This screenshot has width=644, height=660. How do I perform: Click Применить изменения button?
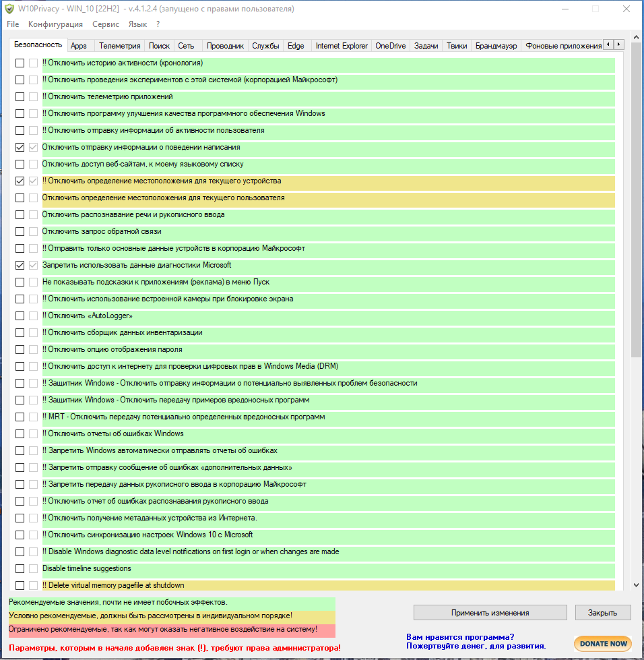point(490,613)
